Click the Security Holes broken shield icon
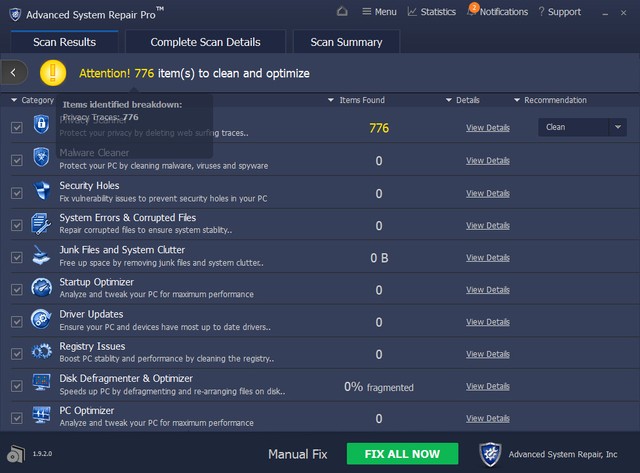 (x=41, y=190)
